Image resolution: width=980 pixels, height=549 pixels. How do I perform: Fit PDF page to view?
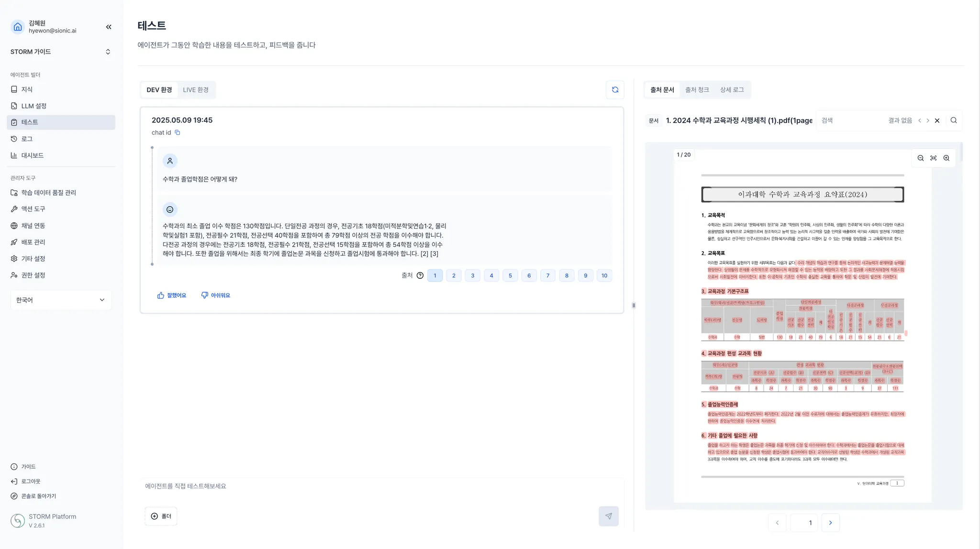933,158
